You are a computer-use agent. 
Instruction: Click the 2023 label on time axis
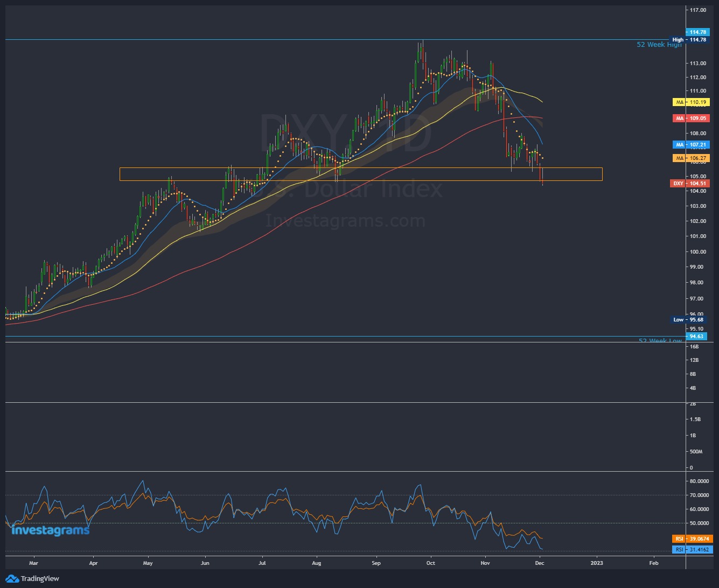(x=596, y=563)
